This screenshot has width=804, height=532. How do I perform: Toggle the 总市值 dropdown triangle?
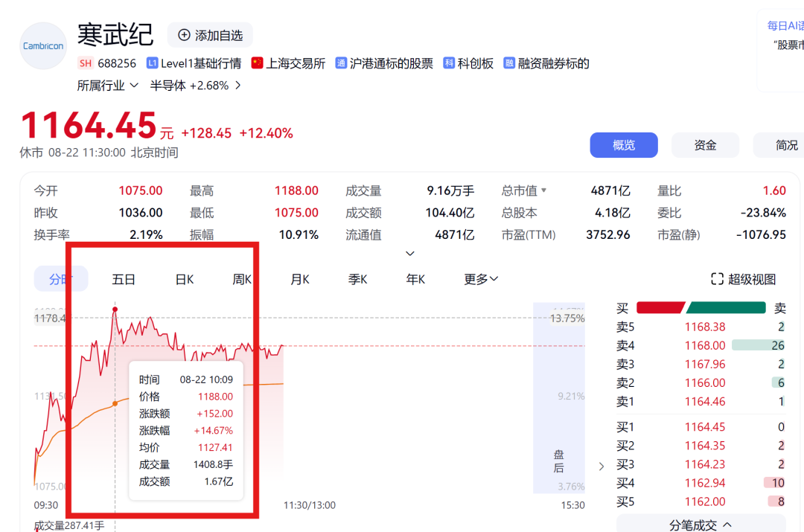[x=543, y=191]
